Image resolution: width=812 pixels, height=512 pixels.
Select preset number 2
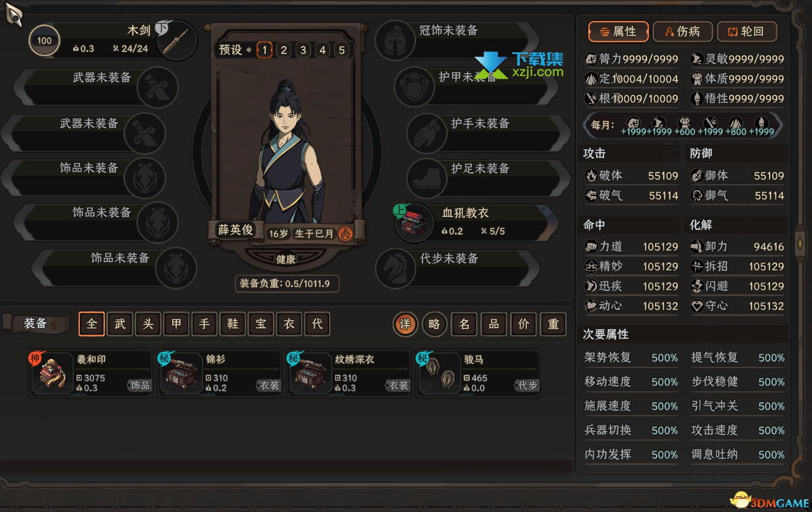[x=284, y=50]
